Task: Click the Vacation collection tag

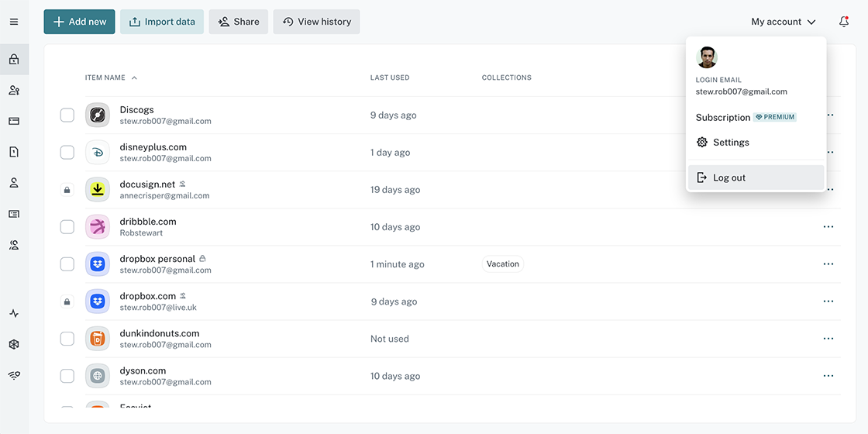Action: pyautogui.click(x=503, y=264)
